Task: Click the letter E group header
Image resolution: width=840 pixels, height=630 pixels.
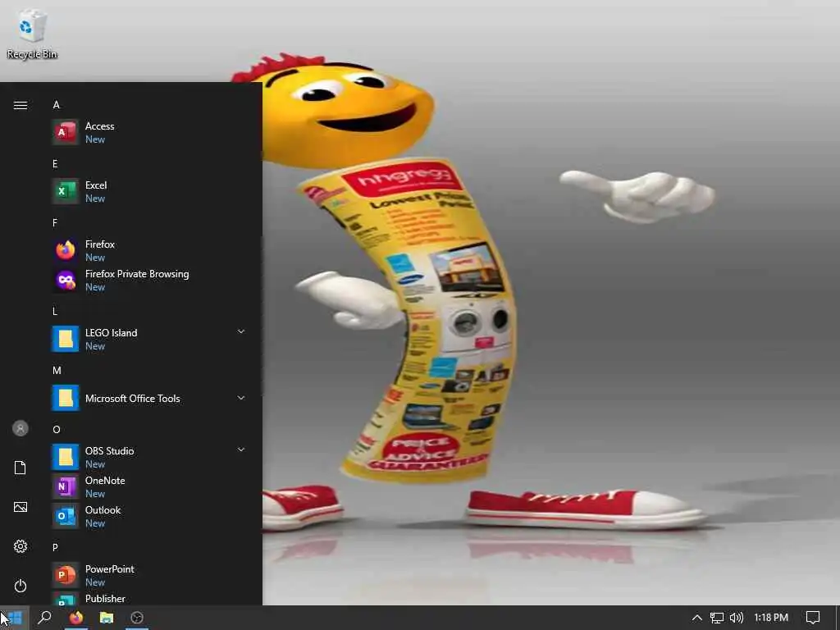Action: [x=55, y=164]
